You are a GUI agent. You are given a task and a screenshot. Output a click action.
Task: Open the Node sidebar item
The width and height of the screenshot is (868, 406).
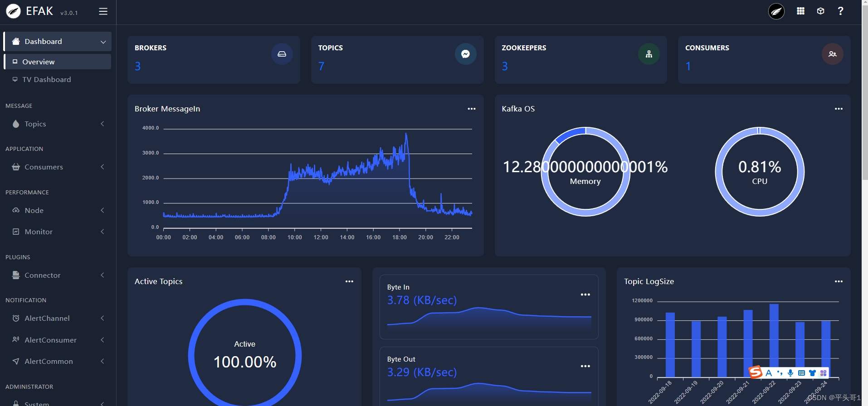(x=58, y=210)
